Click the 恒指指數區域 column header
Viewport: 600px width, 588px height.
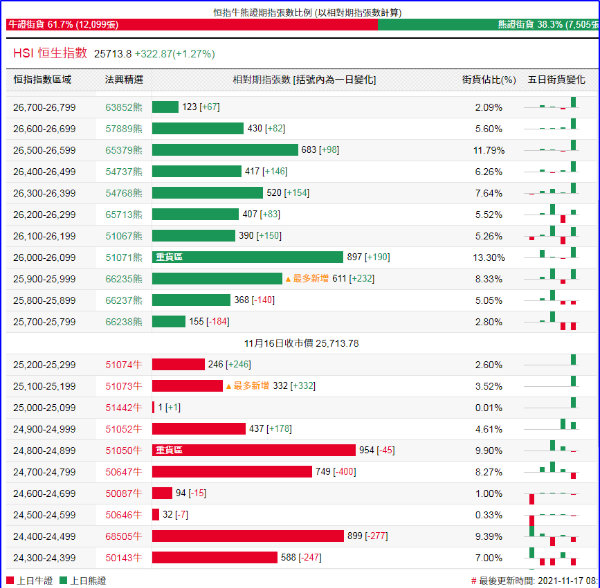[x=42, y=77]
